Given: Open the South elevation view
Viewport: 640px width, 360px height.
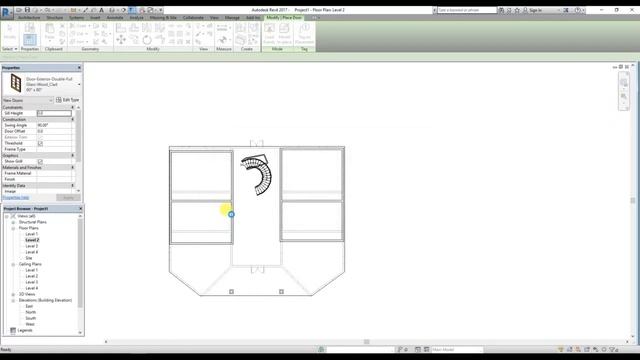Looking at the screenshot, I should (31, 318).
